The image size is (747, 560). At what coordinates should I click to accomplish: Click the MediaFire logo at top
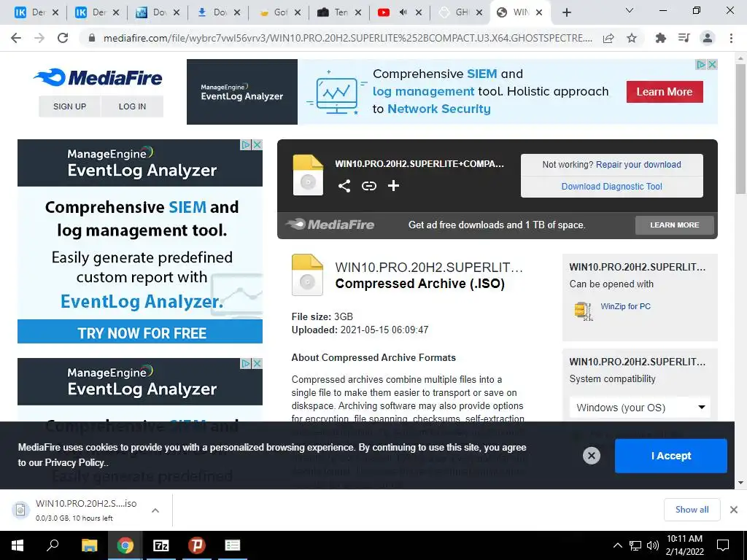(98, 77)
